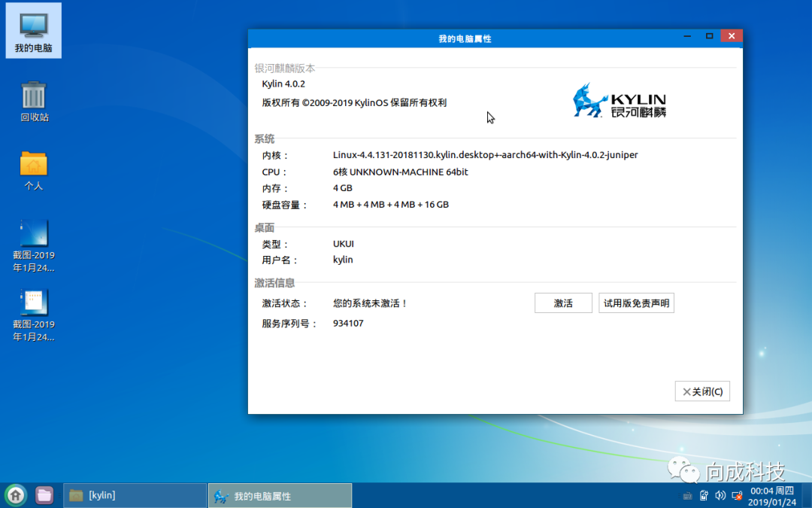Click the keyboard indicator in system tray
Viewport: 812px width, 508px height.
687,496
